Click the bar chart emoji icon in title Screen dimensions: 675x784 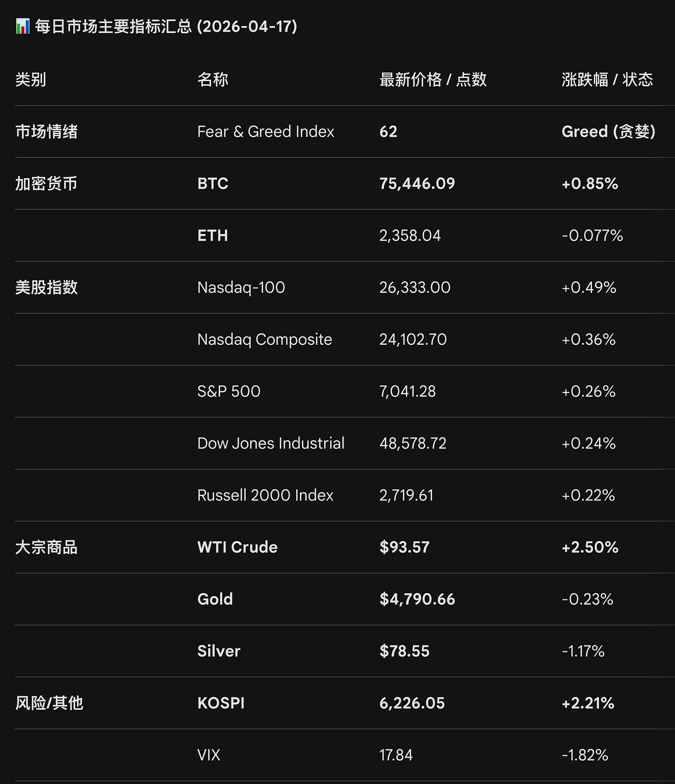(x=23, y=26)
